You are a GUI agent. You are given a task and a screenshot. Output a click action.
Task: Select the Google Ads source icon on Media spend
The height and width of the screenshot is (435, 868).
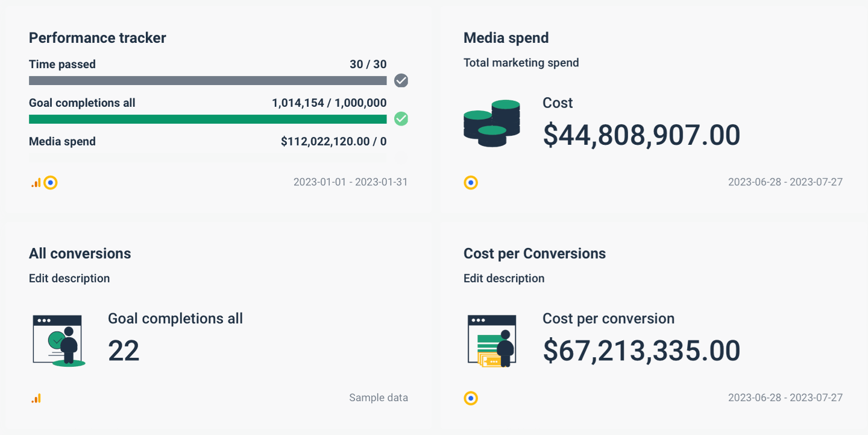pyautogui.click(x=471, y=182)
